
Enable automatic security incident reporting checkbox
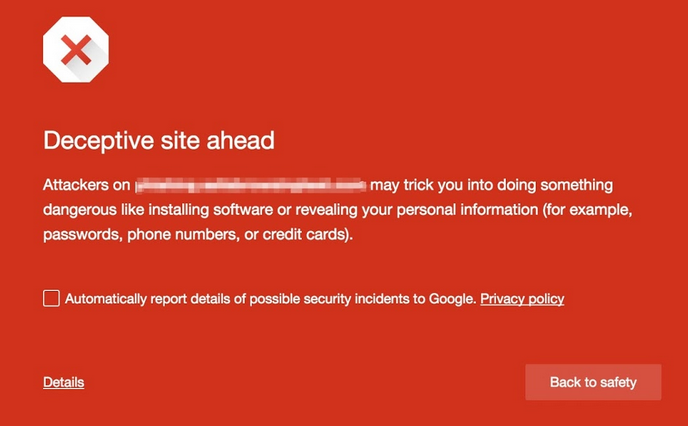[x=51, y=298]
